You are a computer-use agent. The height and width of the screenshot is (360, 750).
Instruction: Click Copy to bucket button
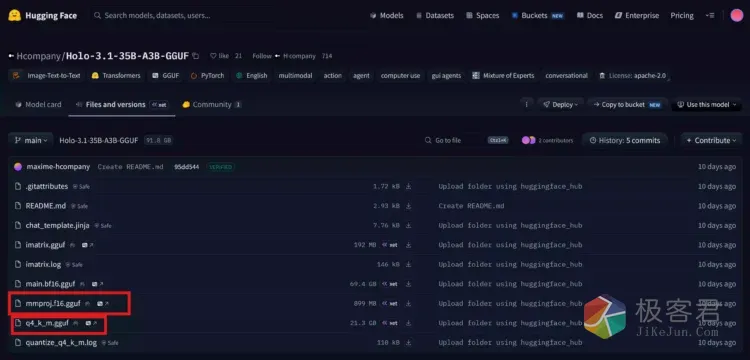click(627, 104)
